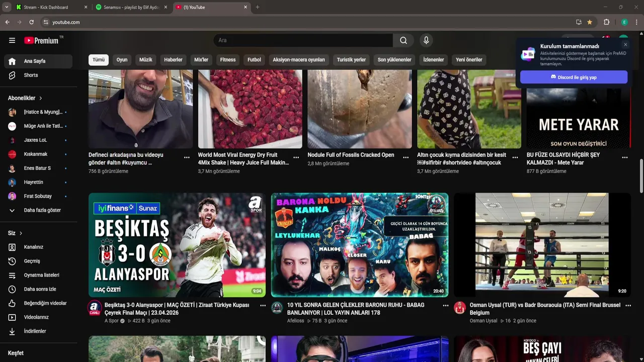Screen dimensions: 644x362
Task: Expand Daha fazla göster subscriptions
Action: (38, 210)
